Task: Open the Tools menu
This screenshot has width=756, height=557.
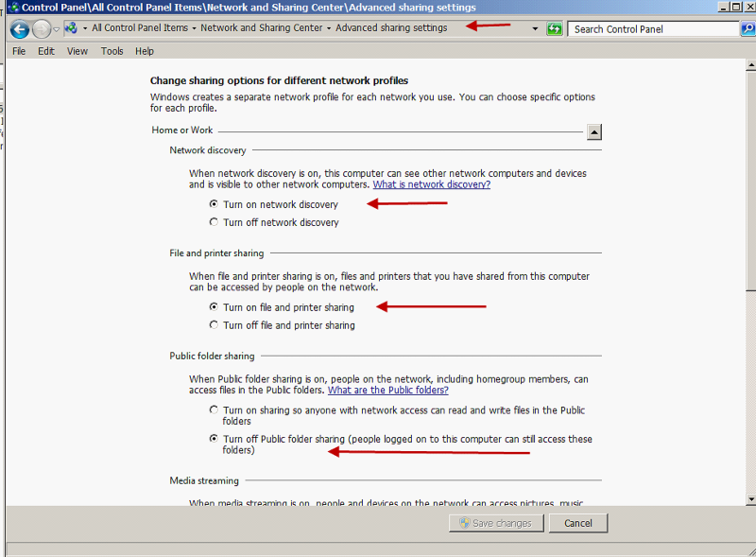Action: [112, 51]
